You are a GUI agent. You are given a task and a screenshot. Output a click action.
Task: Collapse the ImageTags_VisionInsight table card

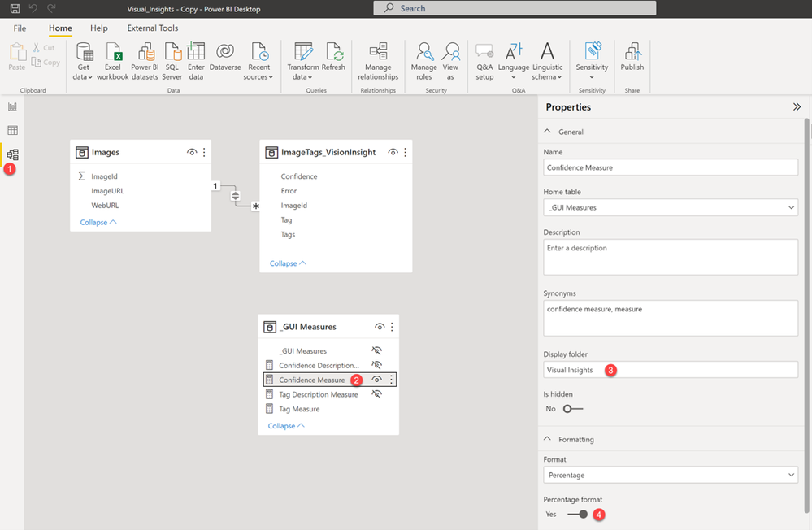coord(288,263)
